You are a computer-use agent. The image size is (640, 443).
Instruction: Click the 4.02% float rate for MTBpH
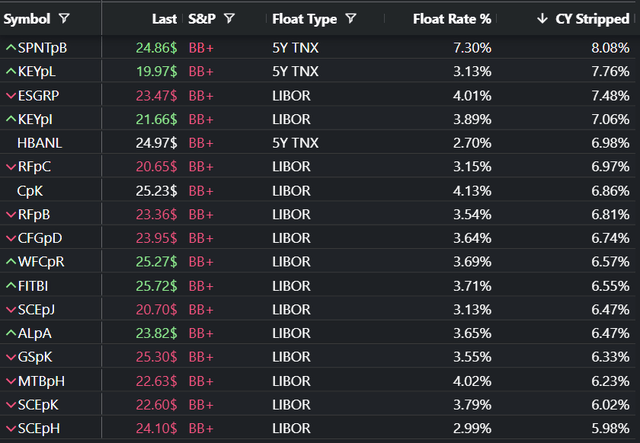472,381
